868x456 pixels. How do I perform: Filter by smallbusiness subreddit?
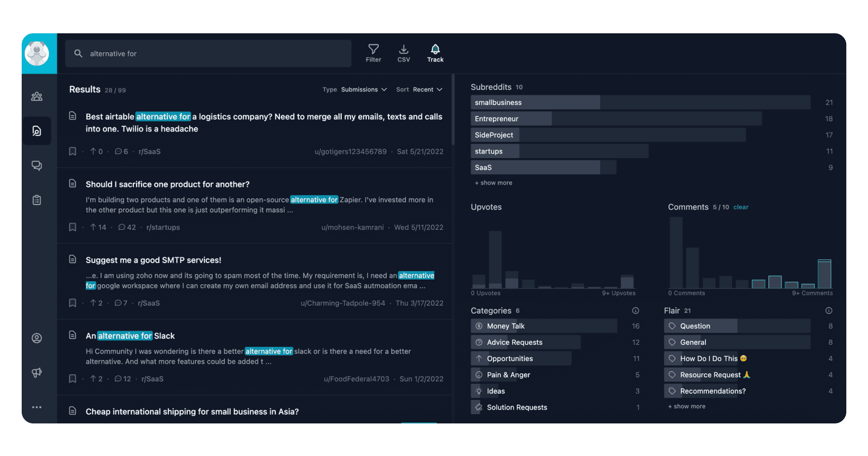click(641, 102)
